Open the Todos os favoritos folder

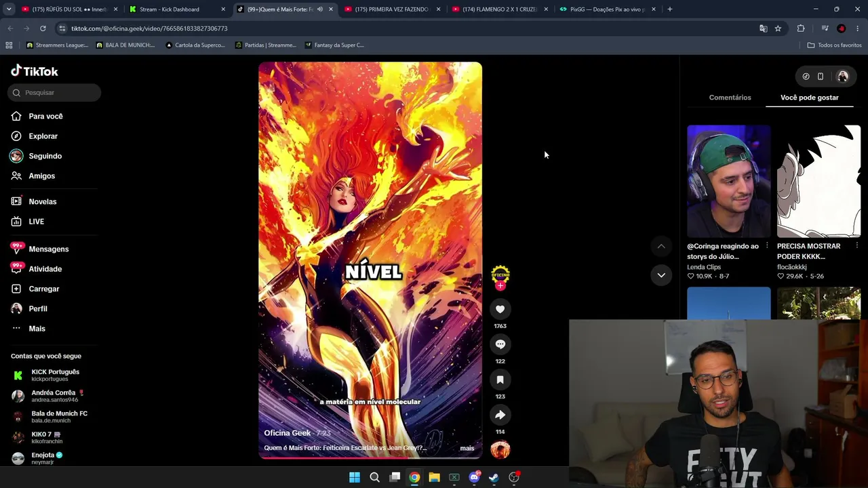[x=834, y=45]
